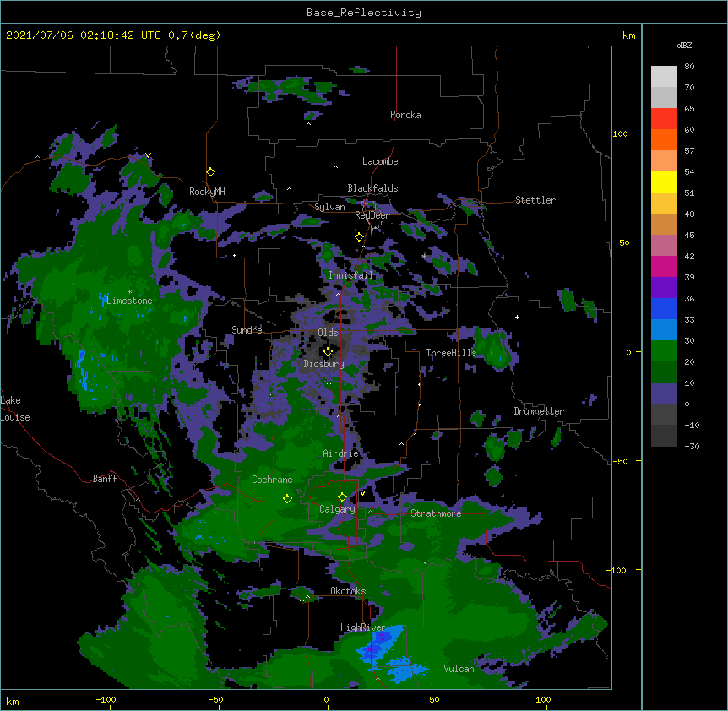Click the yellow diamond marker above Calgary label
The image size is (728, 711).
(342, 497)
